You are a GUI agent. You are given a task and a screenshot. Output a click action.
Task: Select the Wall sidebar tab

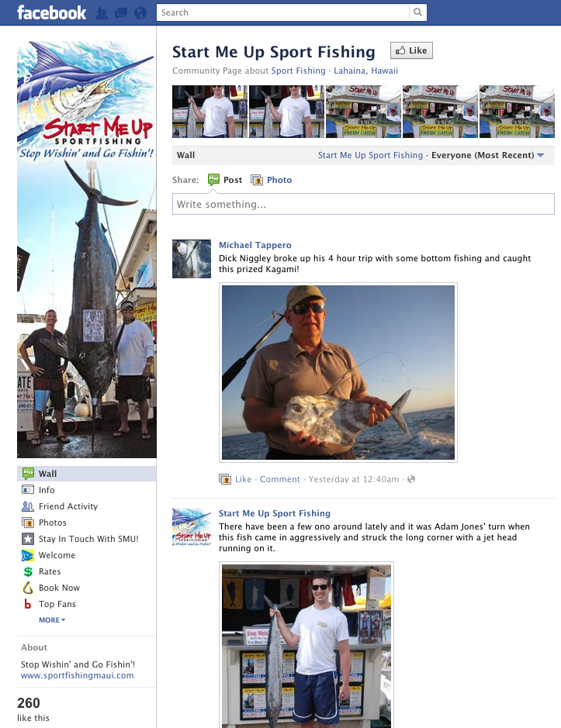[x=86, y=474]
